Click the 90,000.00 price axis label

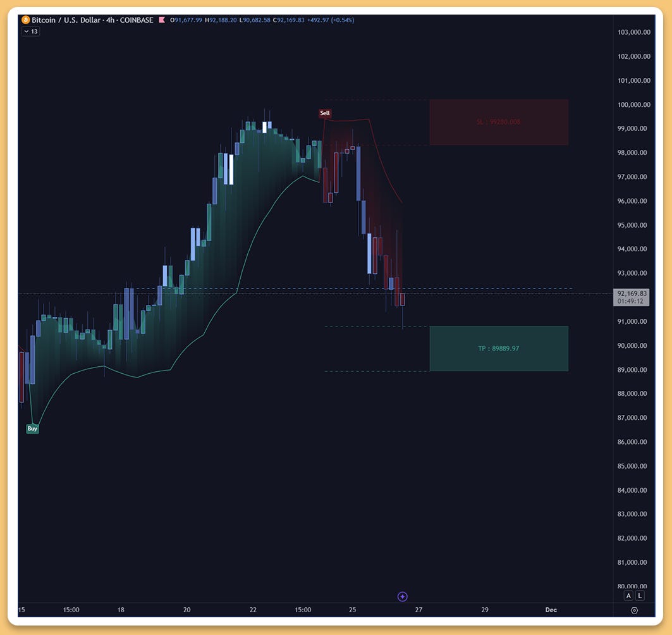(x=632, y=345)
